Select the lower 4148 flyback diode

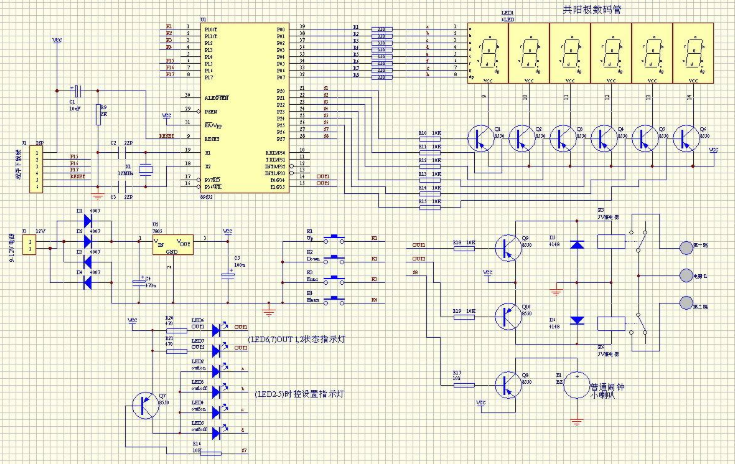[x=577, y=321]
